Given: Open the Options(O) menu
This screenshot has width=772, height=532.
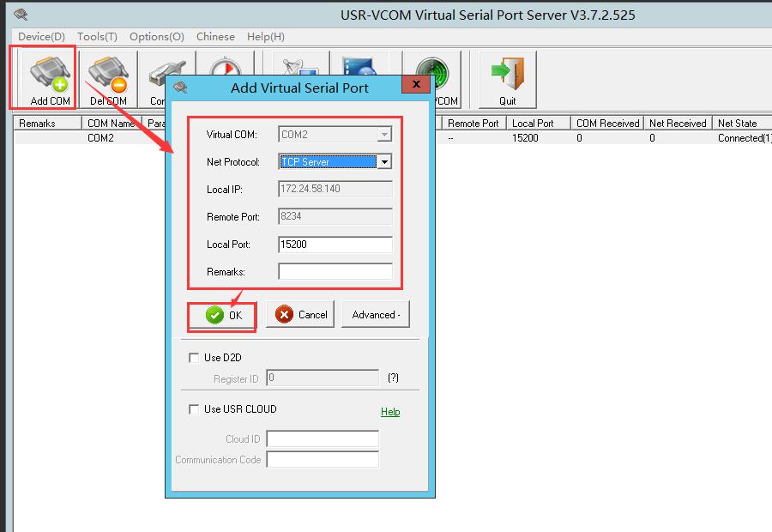Looking at the screenshot, I should [157, 36].
